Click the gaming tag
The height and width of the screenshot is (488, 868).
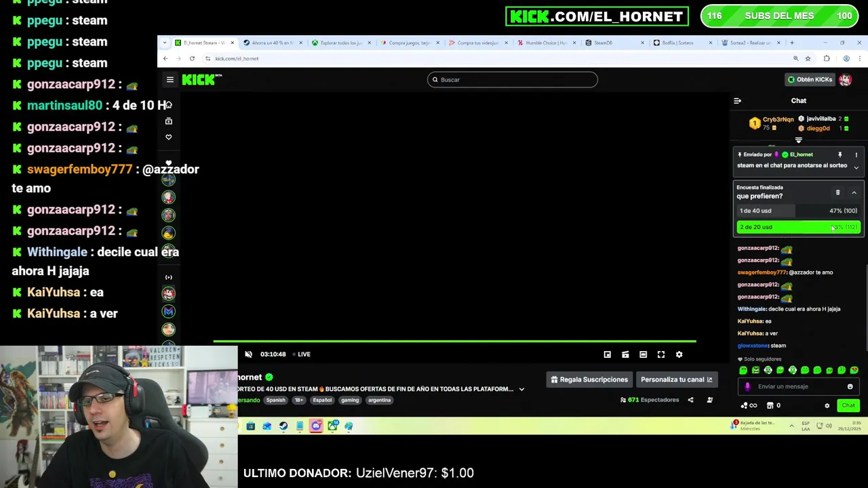(x=350, y=400)
